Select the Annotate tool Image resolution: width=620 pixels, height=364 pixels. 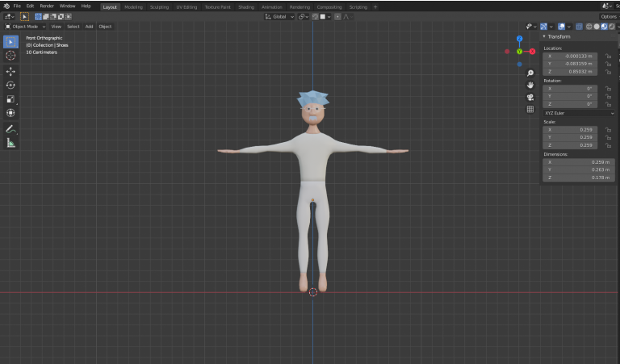pos(10,129)
